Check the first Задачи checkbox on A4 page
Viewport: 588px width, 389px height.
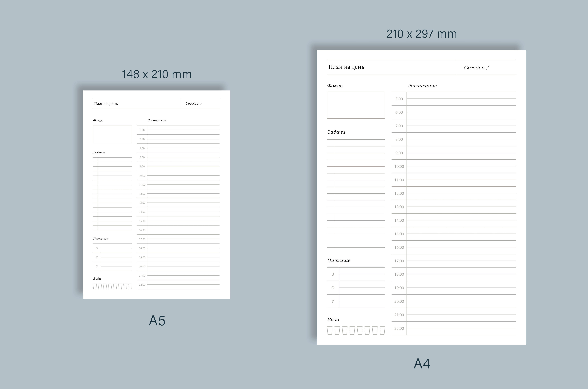(x=331, y=143)
